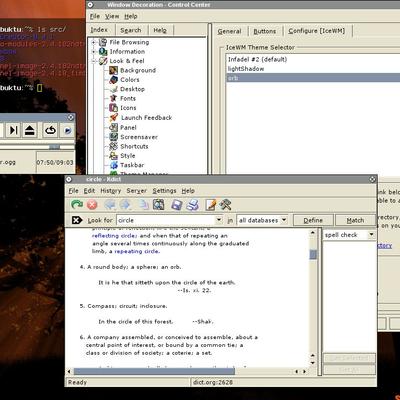Click the printer icon in Kdict toolbar
This screenshot has width=400, height=400.
[x=193, y=205]
